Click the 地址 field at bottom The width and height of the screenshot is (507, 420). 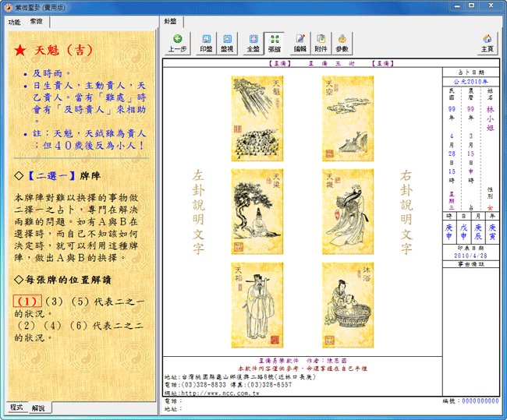[x=174, y=409]
